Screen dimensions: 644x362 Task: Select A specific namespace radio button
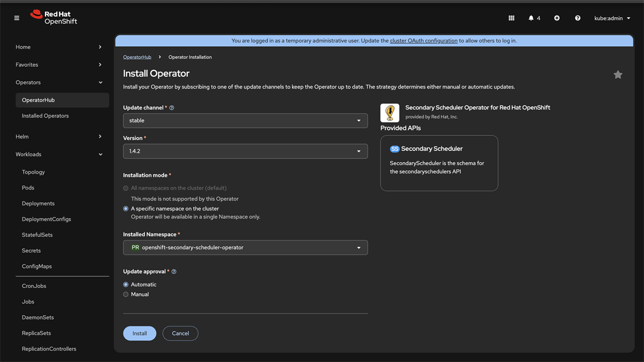coord(126,208)
